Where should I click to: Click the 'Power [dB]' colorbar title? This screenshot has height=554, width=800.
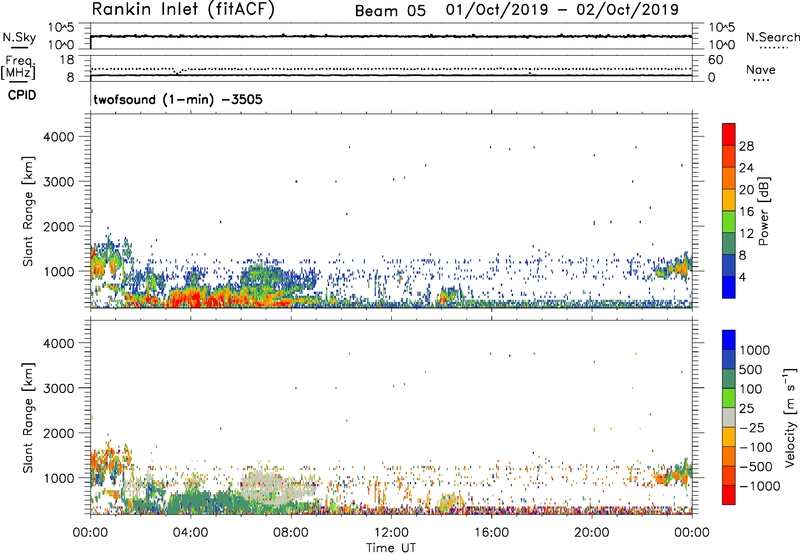tap(763, 211)
